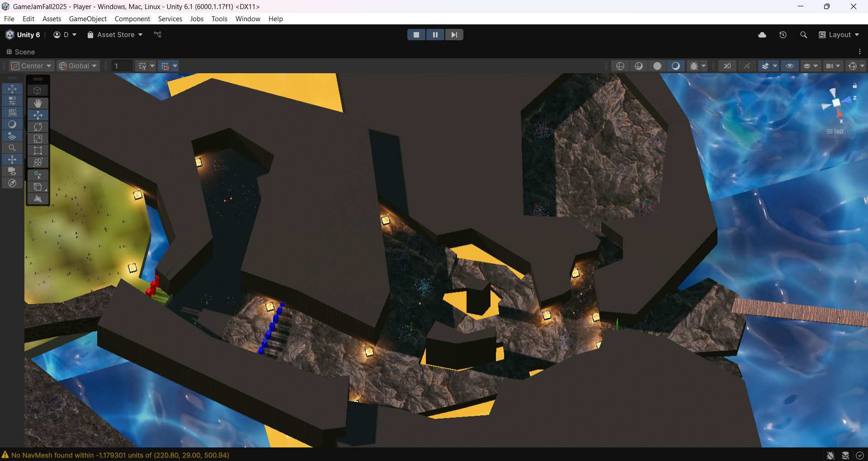This screenshot has height=461, width=868.
Task: Pause the running game
Action: click(435, 35)
